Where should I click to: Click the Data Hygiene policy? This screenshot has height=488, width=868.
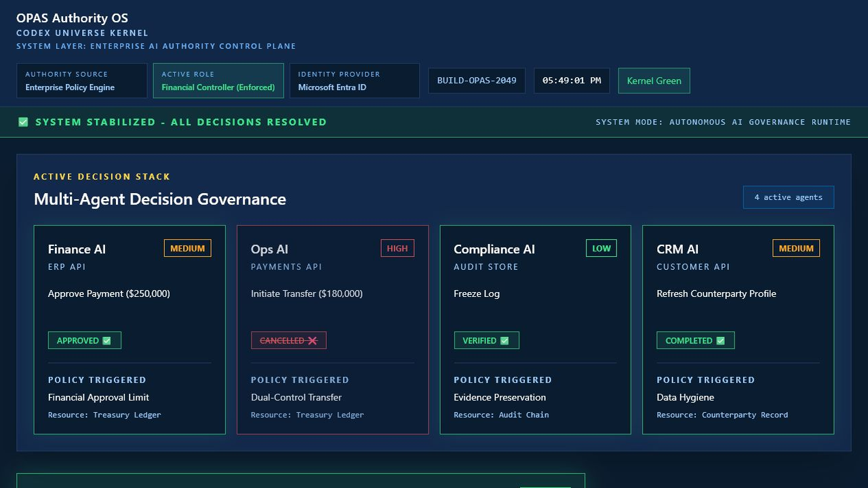[685, 397]
